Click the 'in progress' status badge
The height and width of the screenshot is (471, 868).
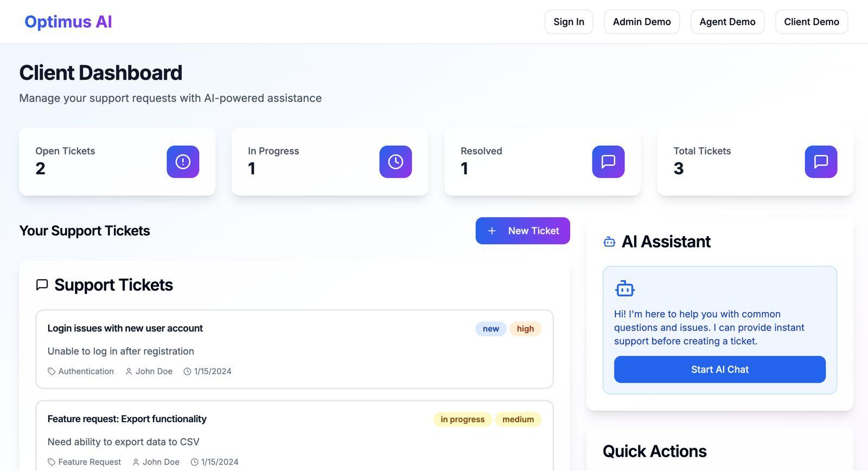point(462,420)
